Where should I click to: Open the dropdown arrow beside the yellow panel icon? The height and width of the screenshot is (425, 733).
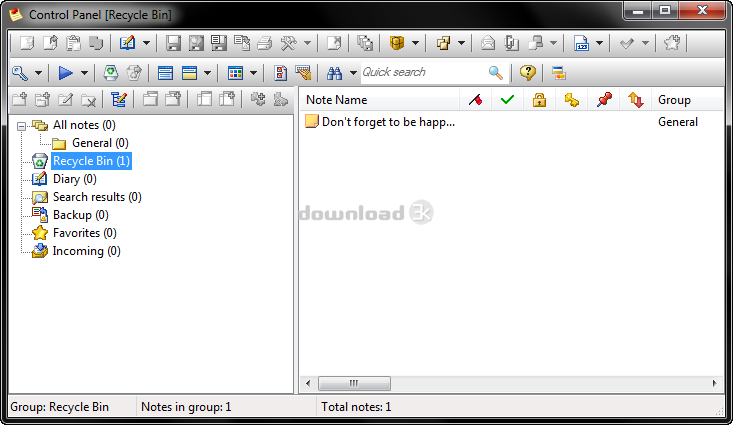[207, 73]
